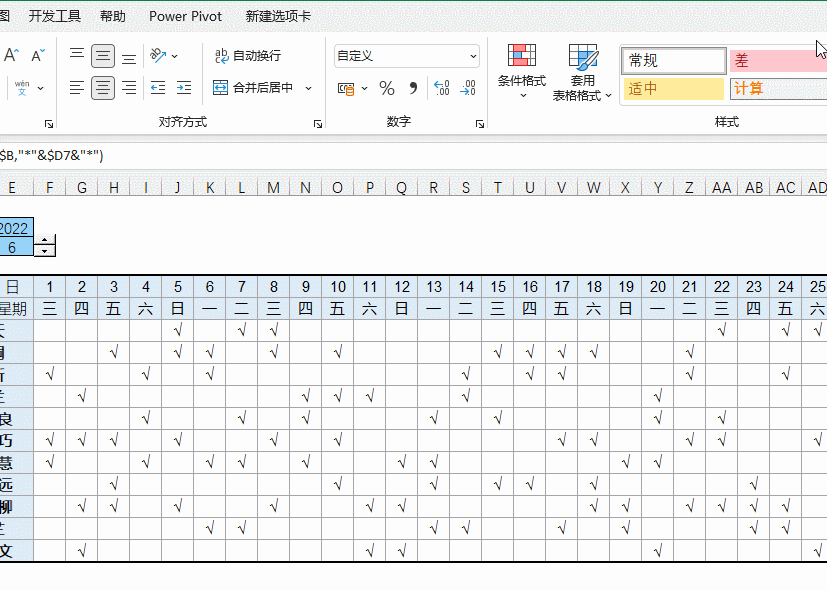Image resolution: width=827 pixels, height=590 pixels.
Task: Apply comma thousands separator style
Action: pyautogui.click(x=413, y=88)
